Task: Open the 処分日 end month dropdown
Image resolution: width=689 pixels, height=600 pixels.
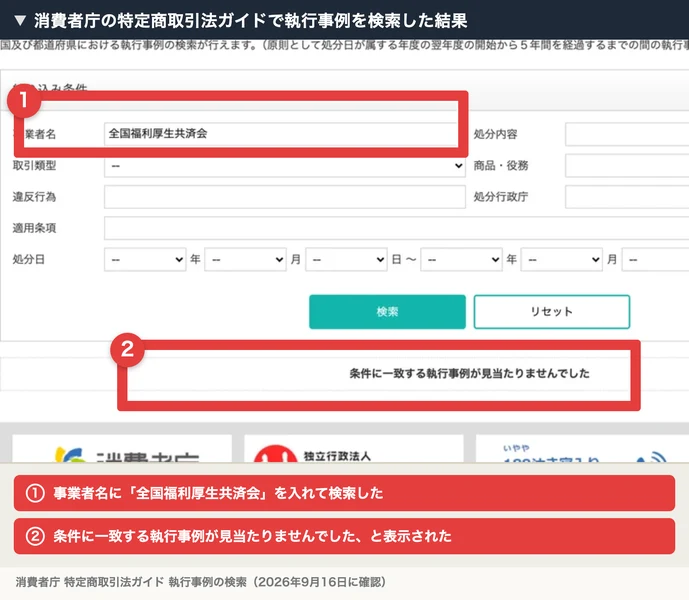Action: (562, 259)
